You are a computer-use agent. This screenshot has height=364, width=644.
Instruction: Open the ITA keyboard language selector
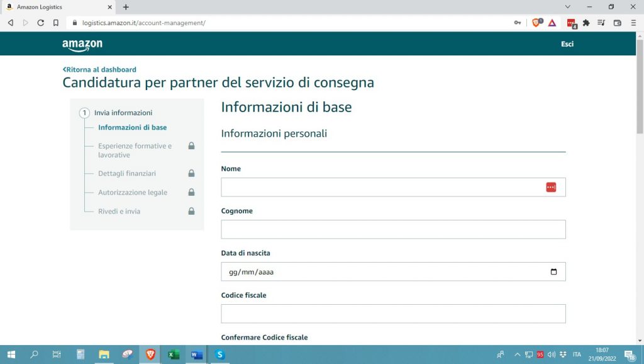(577, 355)
